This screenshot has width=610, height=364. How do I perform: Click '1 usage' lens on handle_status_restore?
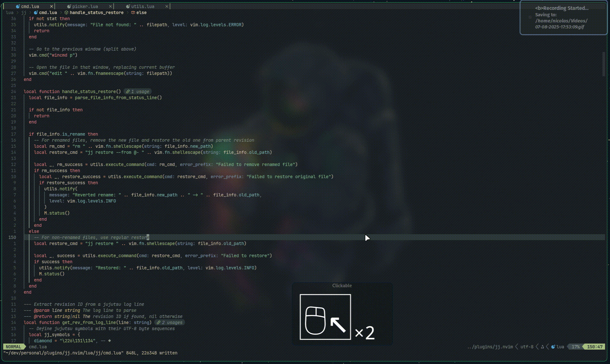[x=137, y=91]
